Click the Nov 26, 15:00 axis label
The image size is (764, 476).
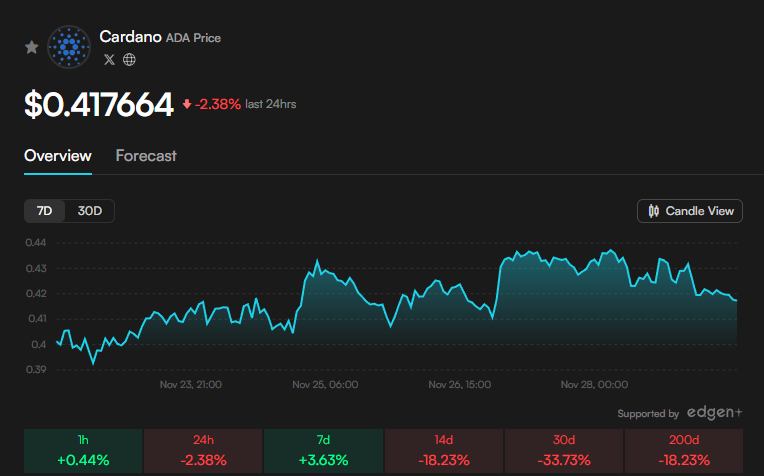(x=459, y=384)
